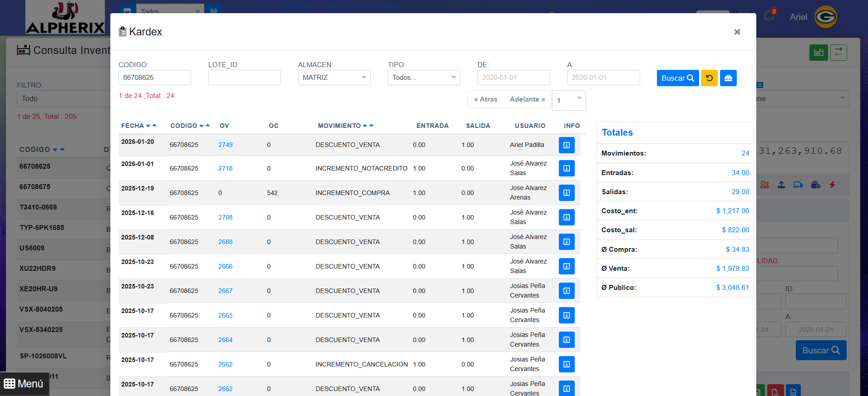Open sales order link 2708
The width and height of the screenshot is (868, 396).
click(225, 217)
